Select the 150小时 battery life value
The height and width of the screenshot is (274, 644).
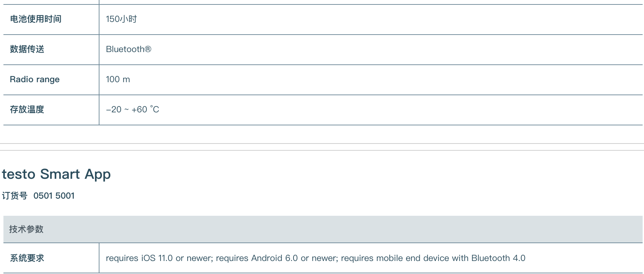point(121,19)
